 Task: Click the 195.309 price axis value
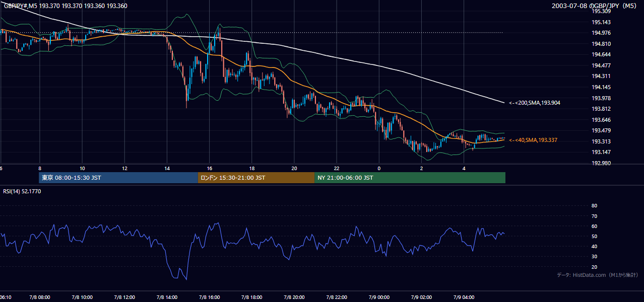pyautogui.click(x=601, y=11)
